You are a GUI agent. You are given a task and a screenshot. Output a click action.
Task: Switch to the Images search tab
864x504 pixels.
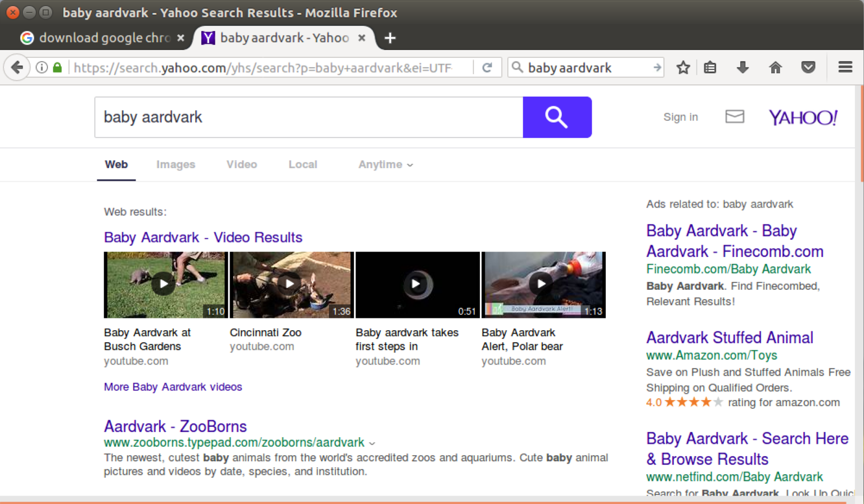coord(175,164)
